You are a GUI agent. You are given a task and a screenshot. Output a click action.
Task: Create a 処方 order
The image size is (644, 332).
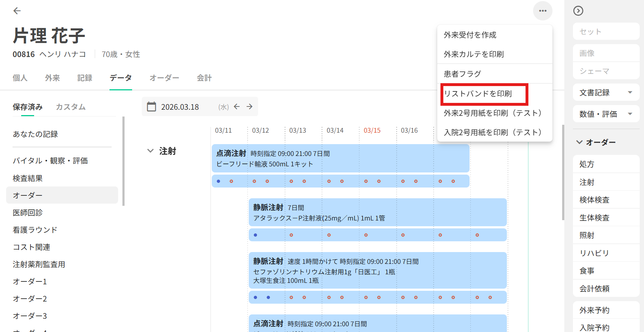coord(606,164)
